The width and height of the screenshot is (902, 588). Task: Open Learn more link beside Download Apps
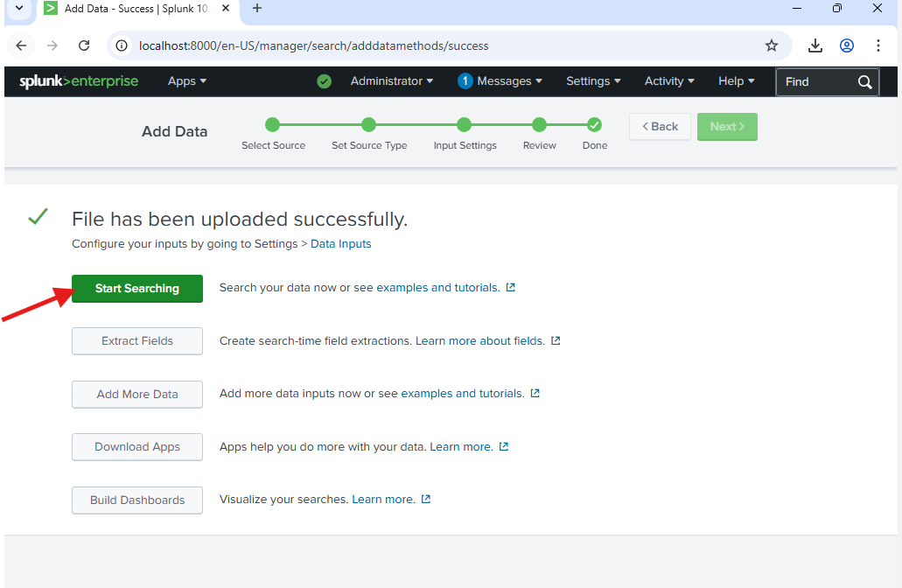(x=461, y=447)
